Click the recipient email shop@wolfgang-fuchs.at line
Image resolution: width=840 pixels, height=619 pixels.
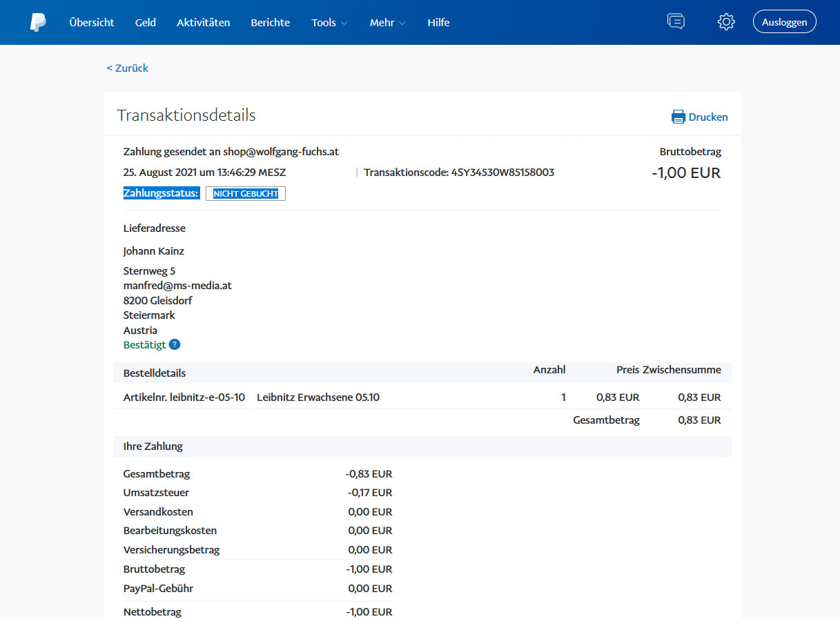[280, 152]
